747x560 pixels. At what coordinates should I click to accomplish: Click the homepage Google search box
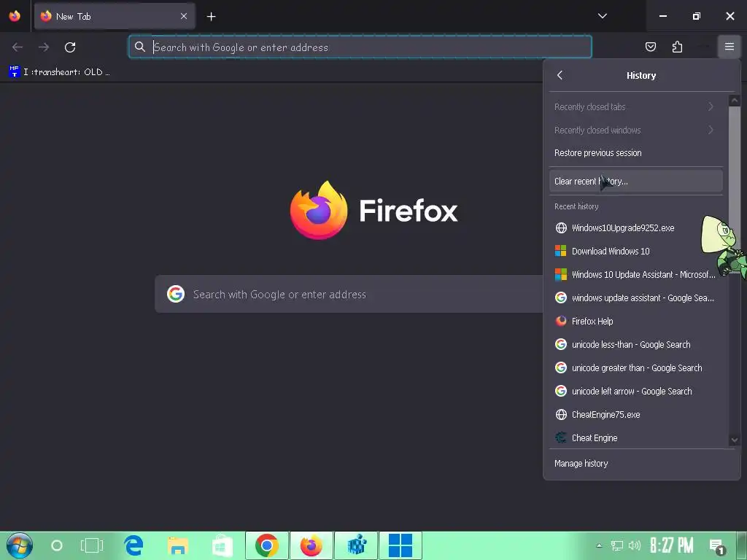point(349,295)
